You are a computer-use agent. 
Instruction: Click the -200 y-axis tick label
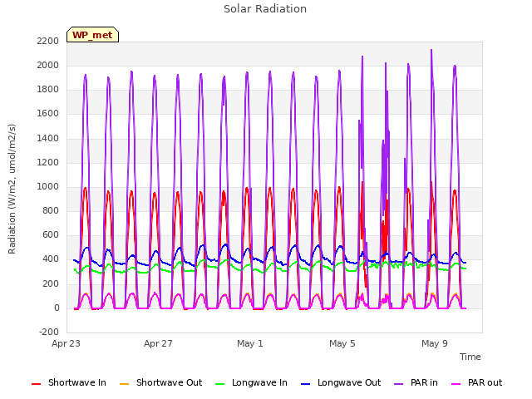tap(49, 332)
